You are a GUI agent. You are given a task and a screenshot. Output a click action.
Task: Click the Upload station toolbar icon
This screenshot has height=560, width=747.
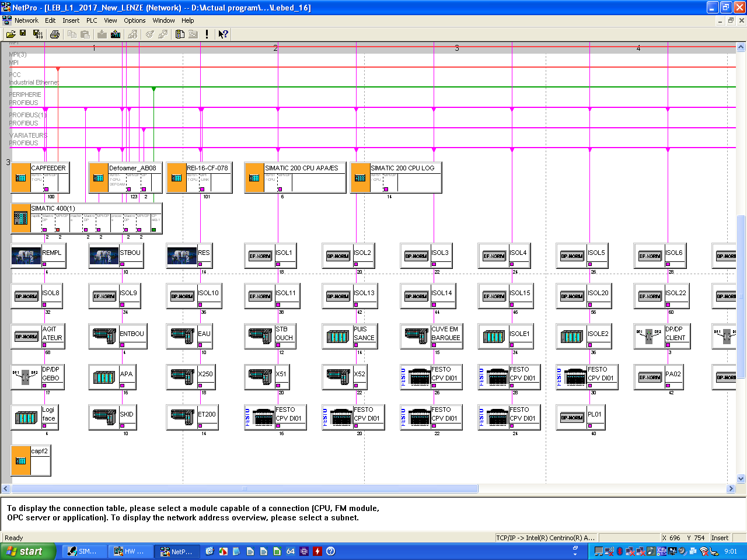pyautogui.click(x=116, y=34)
